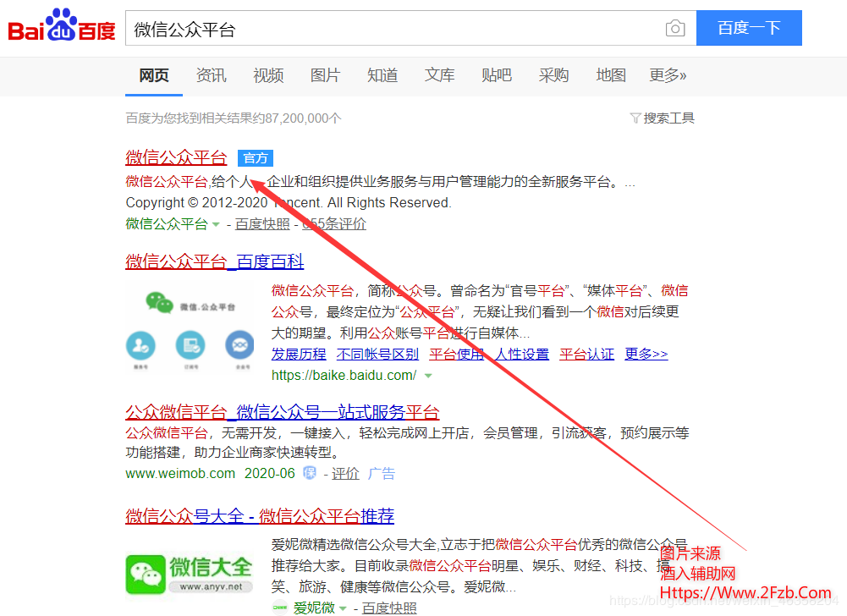Click the 保 shield icon beside weimob date
This screenshot has width=847, height=616.
(310, 473)
